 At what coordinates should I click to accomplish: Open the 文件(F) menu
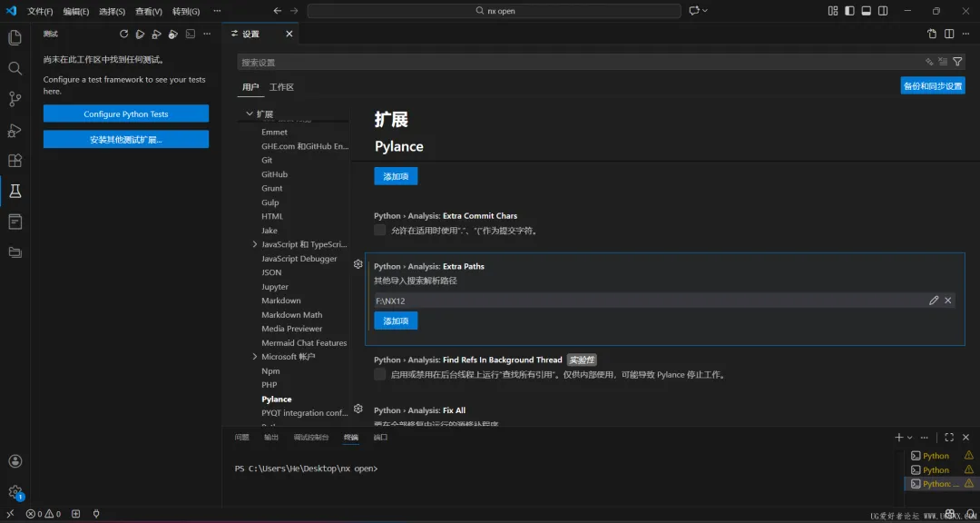pos(40,11)
